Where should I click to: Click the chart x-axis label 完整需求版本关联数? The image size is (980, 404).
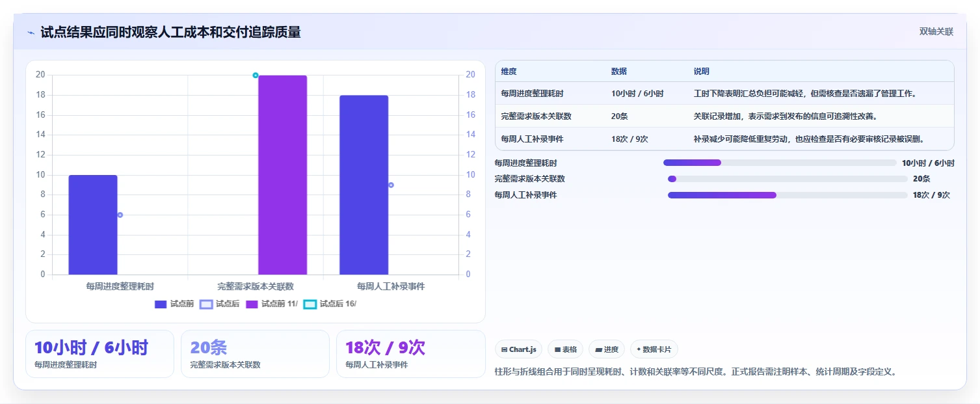(256, 286)
